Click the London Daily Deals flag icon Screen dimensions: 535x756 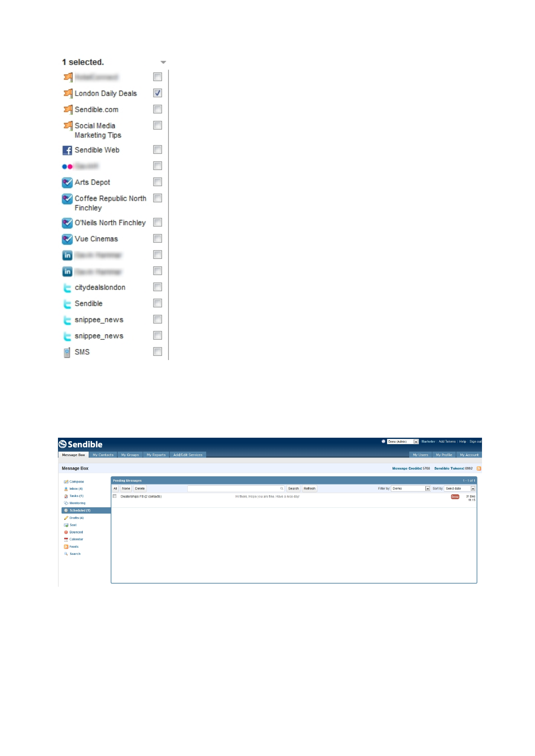pos(68,93)
